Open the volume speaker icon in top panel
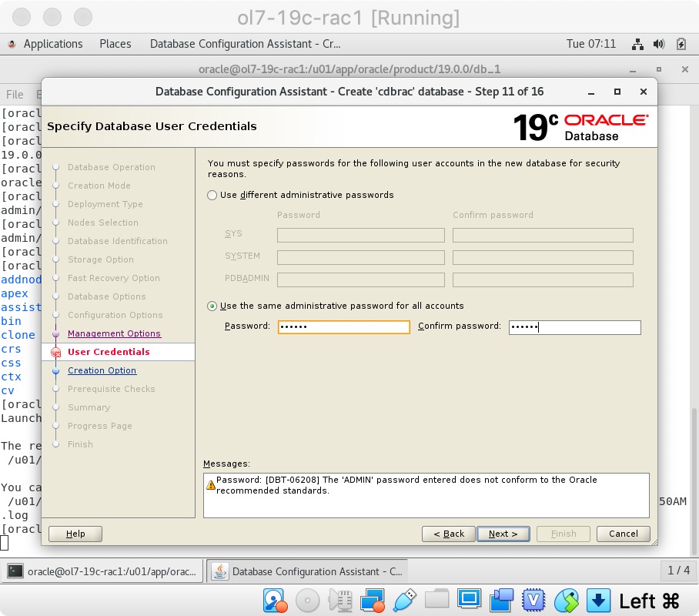699x616 pixels. tap(659, 44)
